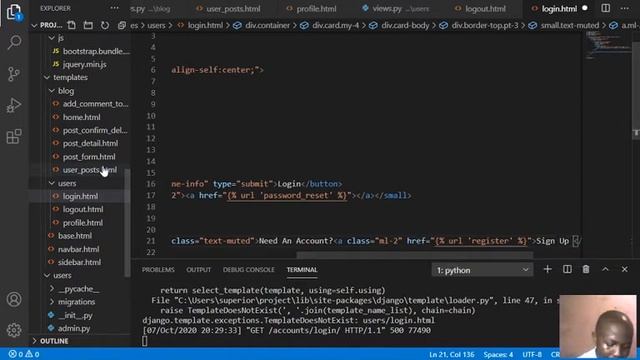Click the editor horizontal scrollbar
Image resolution: width=640 pixels, height=360 pixels.
pyautogui.click(x=415, y=255)
